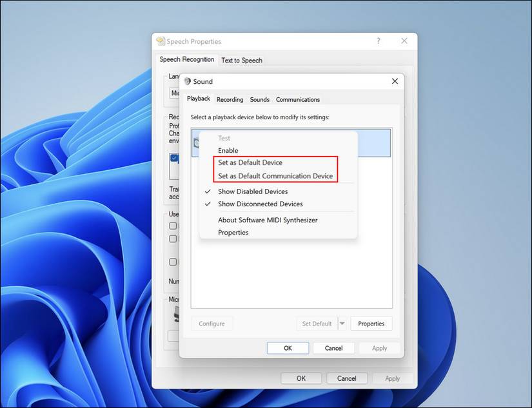
Task: Toggle the blue checkbox in Speech Properties
Action: [173, 157]
